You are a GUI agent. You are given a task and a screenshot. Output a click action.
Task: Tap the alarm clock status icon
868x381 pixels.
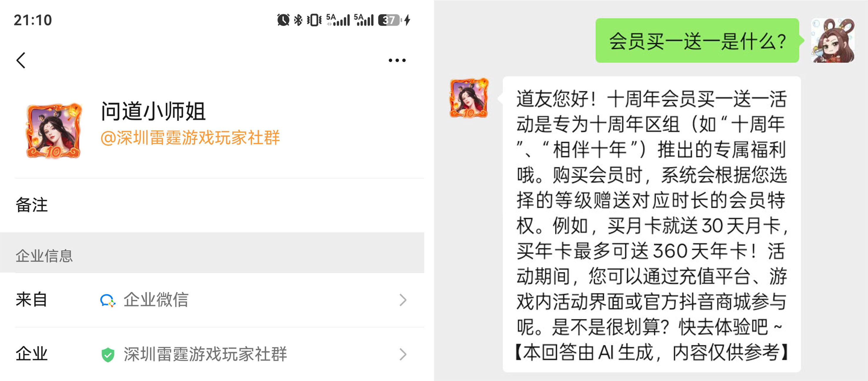coord(283,20)
